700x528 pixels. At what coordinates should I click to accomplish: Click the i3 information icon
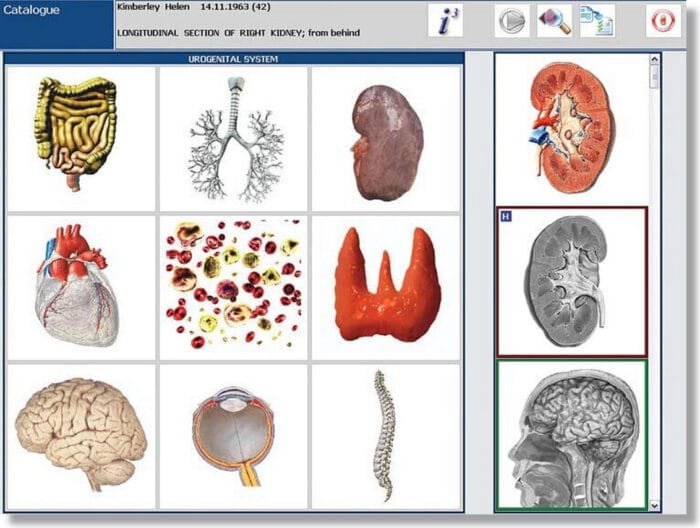tap(445, 22)
